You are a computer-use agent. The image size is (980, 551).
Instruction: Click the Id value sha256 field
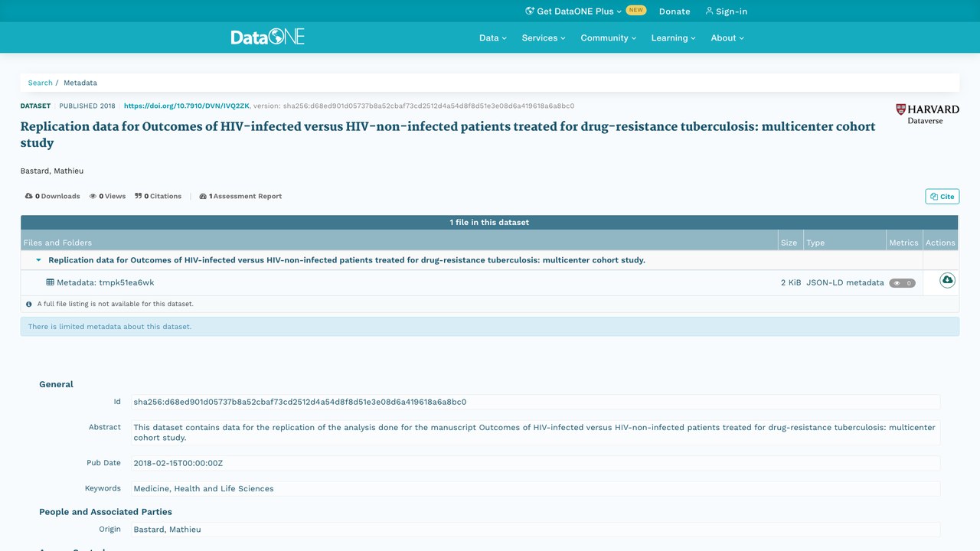tap(535, 402)
